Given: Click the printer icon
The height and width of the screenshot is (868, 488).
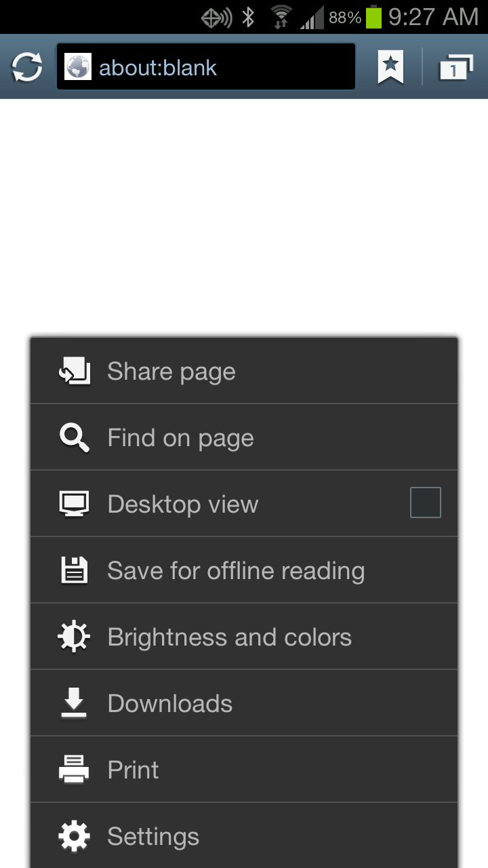Looking at the screenshot, I should [74, 770].
